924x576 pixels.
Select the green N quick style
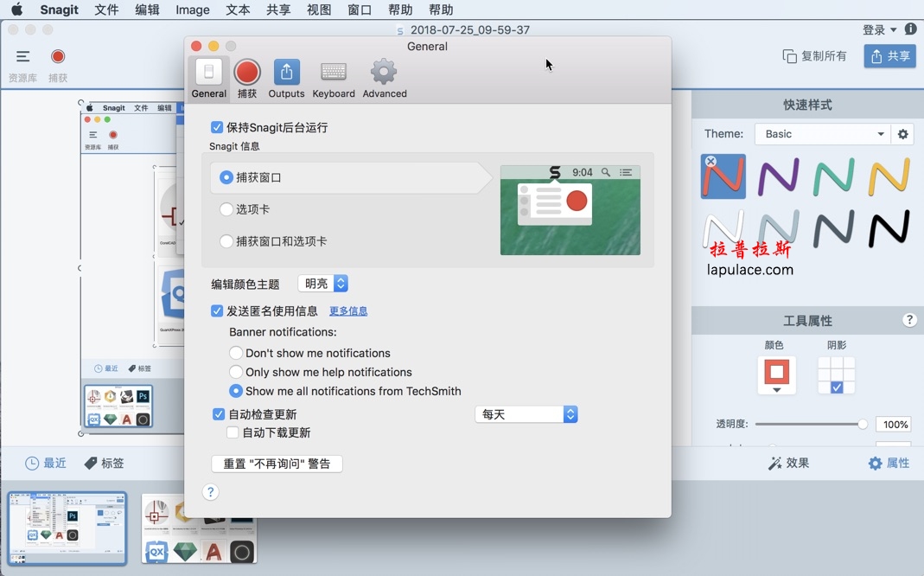tap(834, 176)
